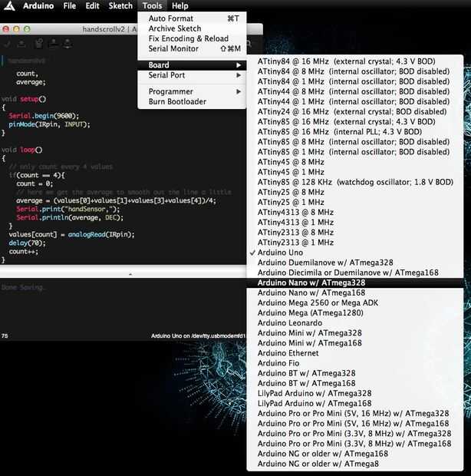Choose LilyPad Arduino w/ ATmega168
This screenshot has height=476, width=471.
point(355,403)
